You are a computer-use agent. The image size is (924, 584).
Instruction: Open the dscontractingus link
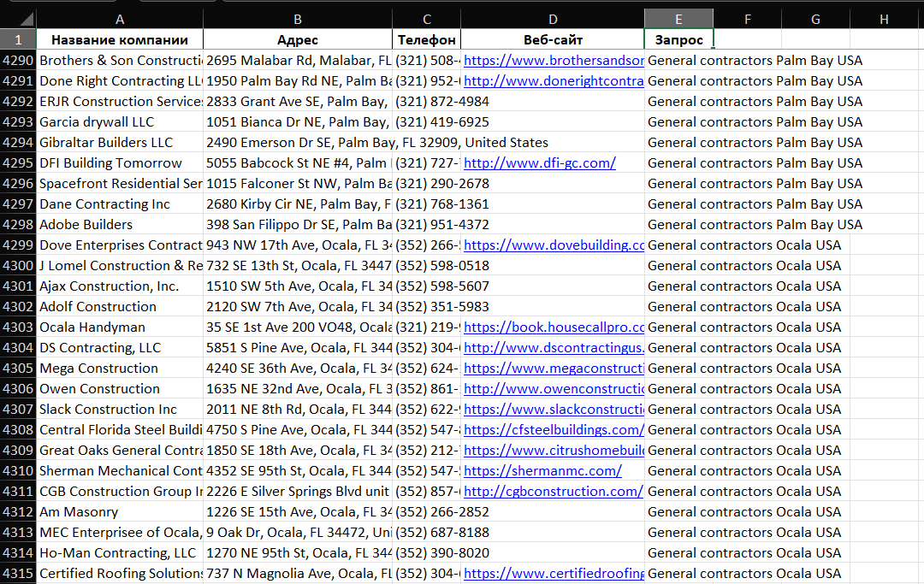[x=554, y=348]
